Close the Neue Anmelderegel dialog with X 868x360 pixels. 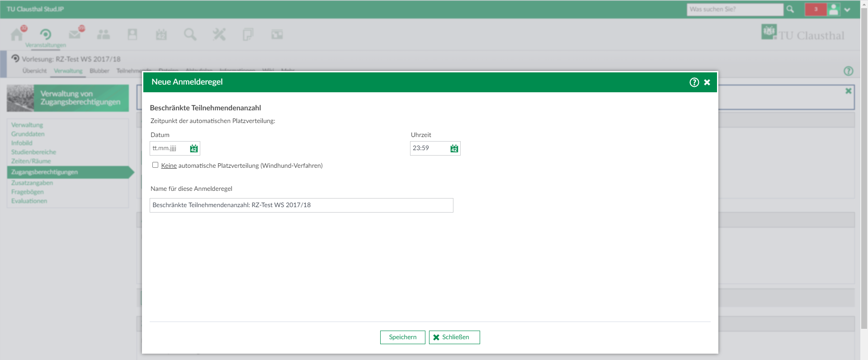(707, 82)
